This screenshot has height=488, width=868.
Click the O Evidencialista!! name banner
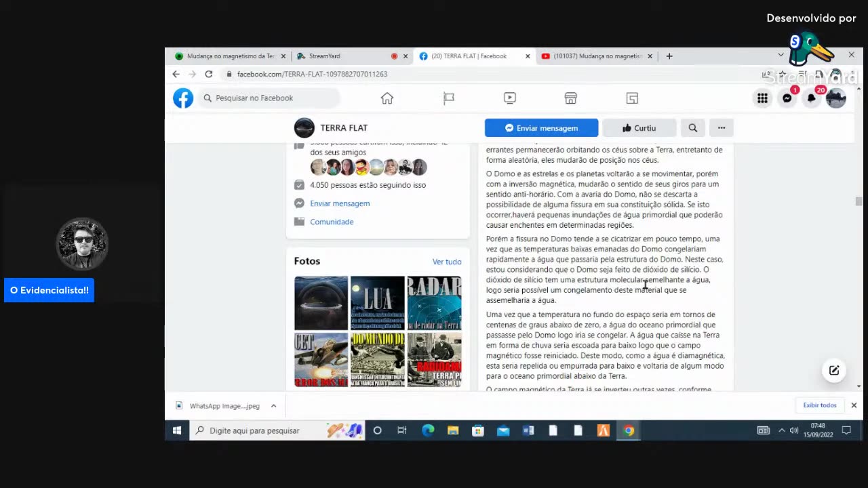(49, 290)
